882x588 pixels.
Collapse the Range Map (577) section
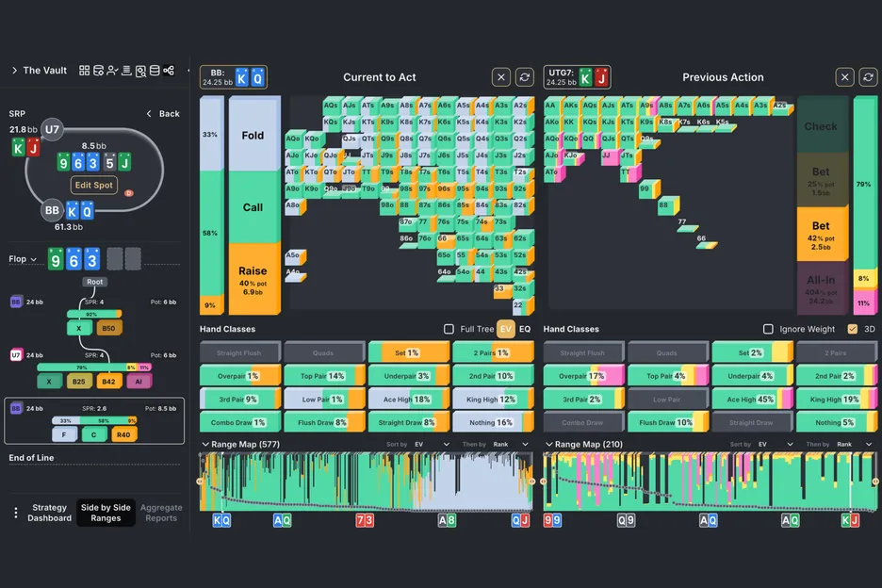point(206,444)
